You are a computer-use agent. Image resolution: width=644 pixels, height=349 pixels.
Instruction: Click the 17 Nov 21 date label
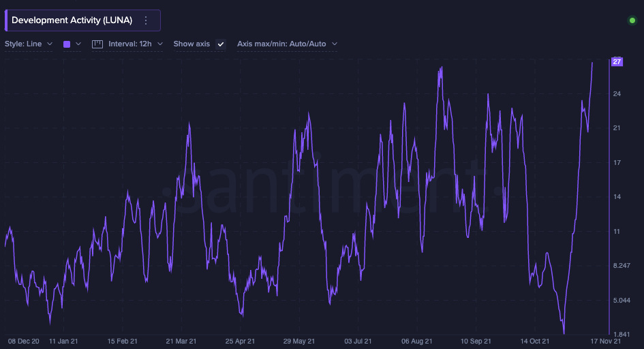[x=604, y=341]
